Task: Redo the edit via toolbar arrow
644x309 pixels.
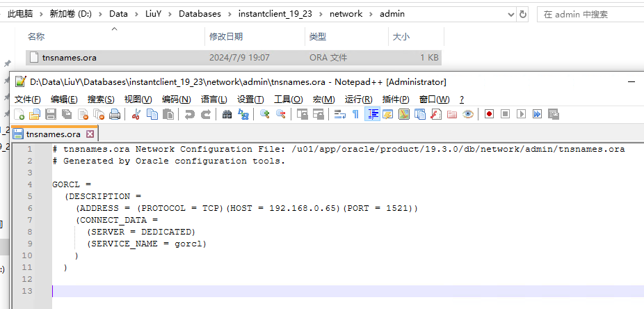Action: [x=205, y=114]
